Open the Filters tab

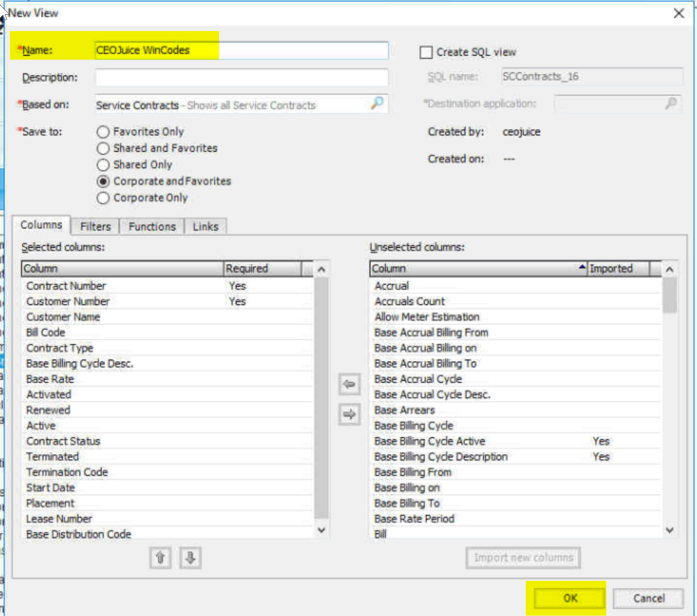point(95,226)
